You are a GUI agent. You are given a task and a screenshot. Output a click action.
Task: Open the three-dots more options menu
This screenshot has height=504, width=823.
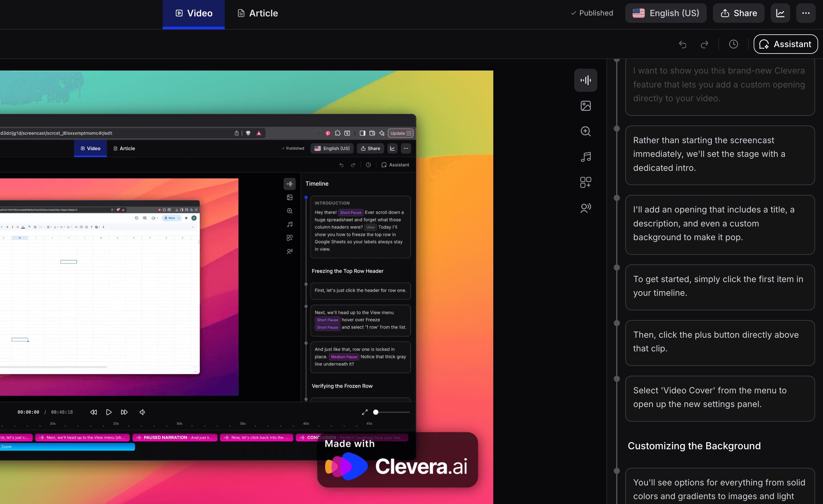pyautogui.click(x=806, y=13)
